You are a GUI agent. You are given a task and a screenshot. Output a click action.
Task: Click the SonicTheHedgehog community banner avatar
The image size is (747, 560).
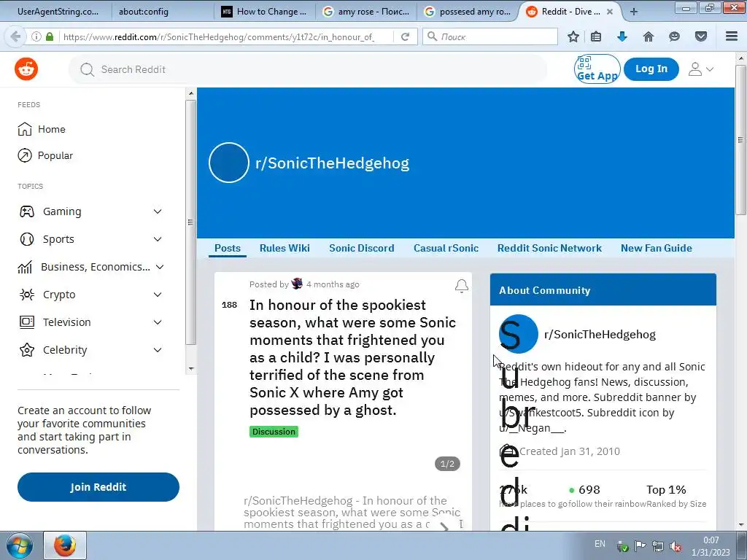[228, 163]
